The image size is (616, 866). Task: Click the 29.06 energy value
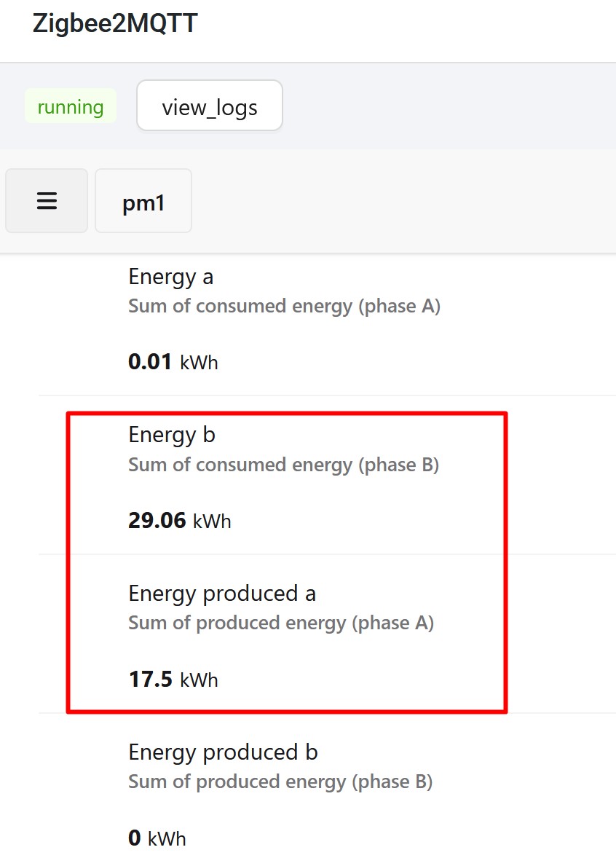click(x=157, y=521)
